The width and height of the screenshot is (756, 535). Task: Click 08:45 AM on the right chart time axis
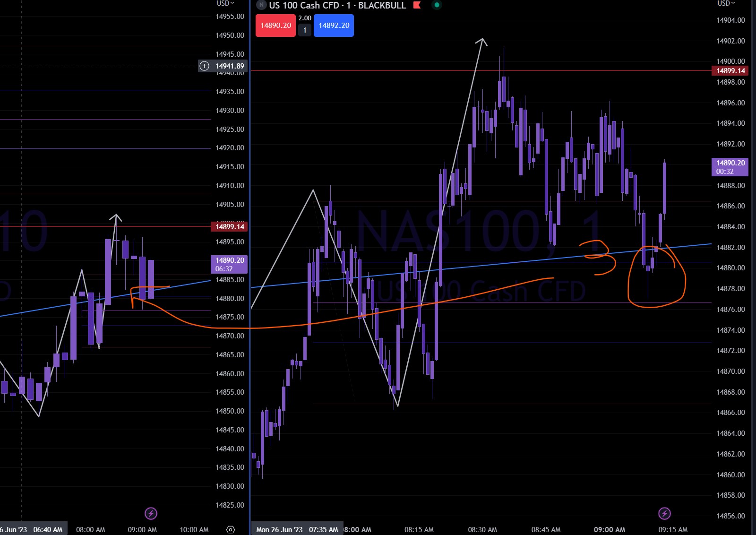(x=546, y=530)
